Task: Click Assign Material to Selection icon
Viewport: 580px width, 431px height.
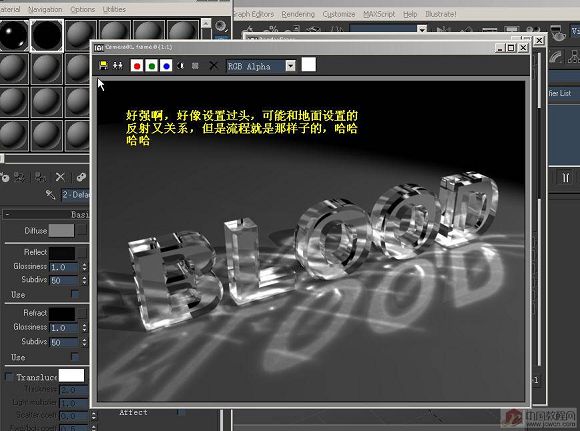Action: coord(40,177)
